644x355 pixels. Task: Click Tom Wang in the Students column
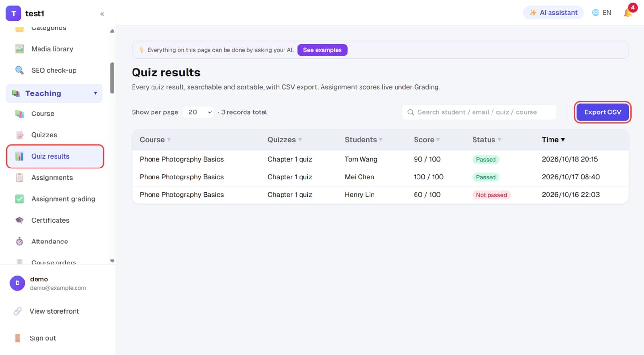pyautogui.click(x=361, y=159)
